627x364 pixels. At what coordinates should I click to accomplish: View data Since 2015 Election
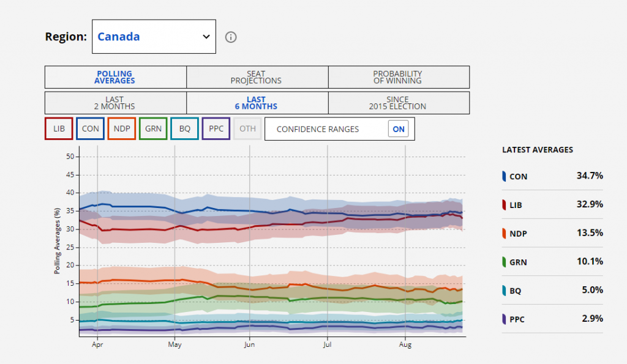click(398, 103)
